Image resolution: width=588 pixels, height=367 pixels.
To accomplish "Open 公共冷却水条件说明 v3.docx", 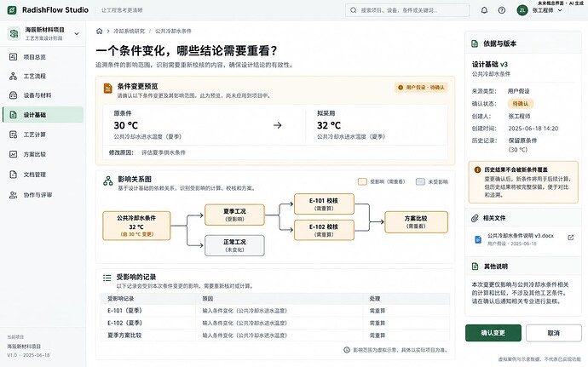I will click(521, 236).
